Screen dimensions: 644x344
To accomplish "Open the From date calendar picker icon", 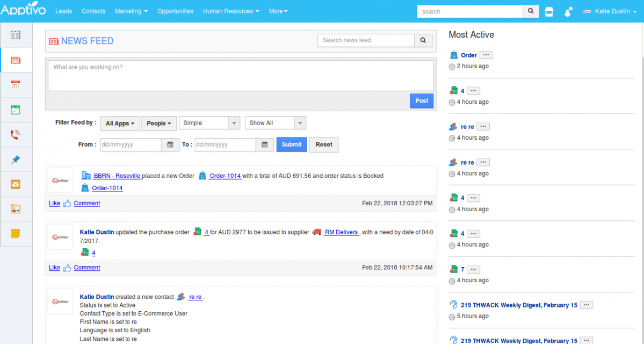I will (170, 145).
